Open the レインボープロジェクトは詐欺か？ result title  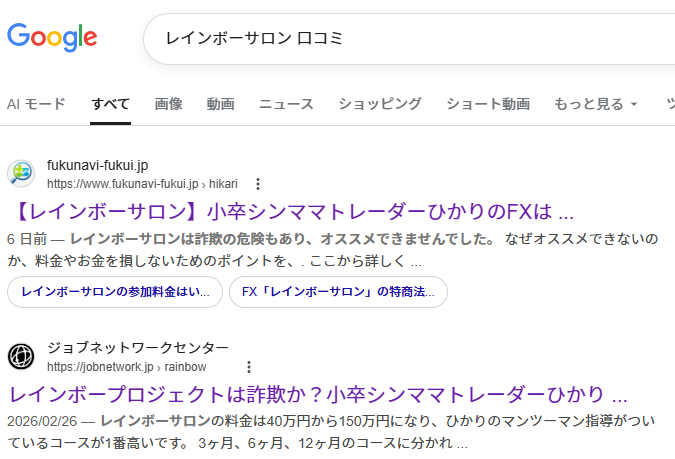pyautogui.click(x=318, y=395)
